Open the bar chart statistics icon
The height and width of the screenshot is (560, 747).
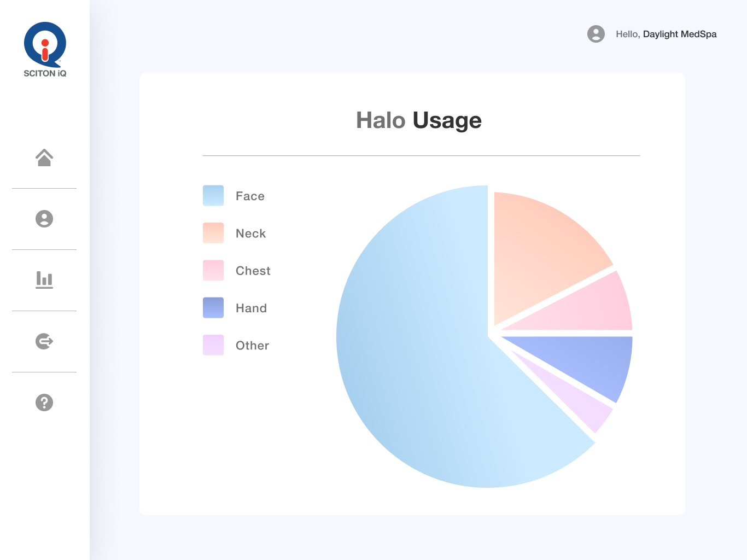click(x=44, y=280)
